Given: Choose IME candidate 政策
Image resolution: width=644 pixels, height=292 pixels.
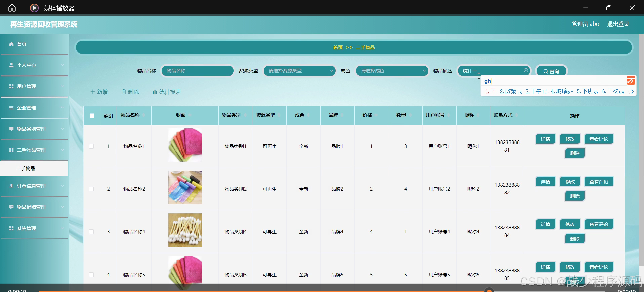Looking at the screenshot, I should (511, 91).
